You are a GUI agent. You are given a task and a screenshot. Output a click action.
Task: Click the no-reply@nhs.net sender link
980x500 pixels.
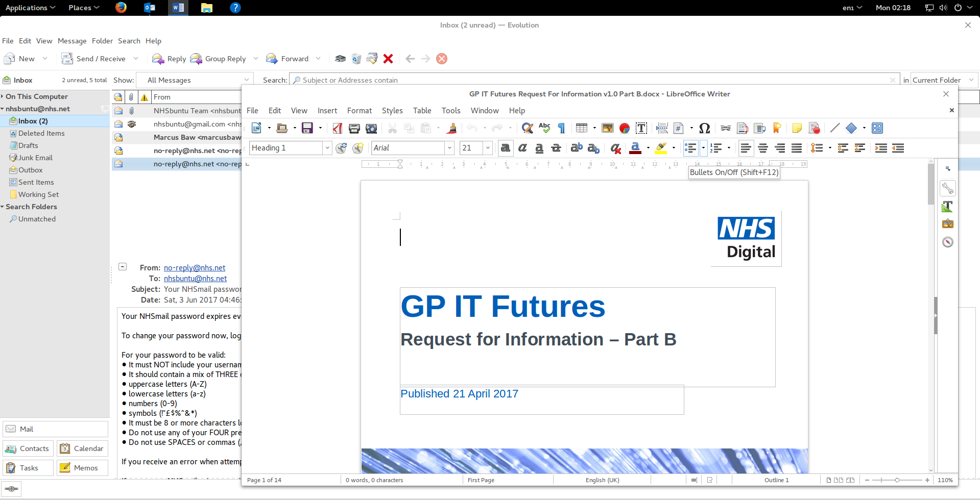(195, 268)
